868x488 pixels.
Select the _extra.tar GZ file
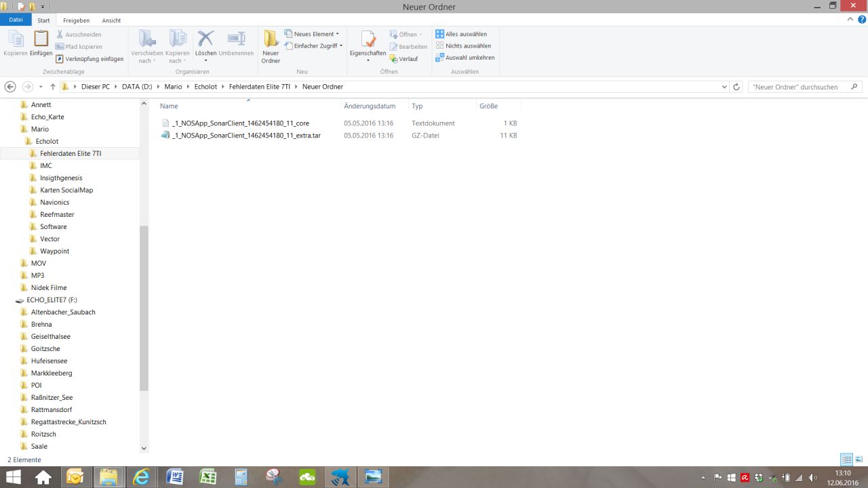pos(247,136)
